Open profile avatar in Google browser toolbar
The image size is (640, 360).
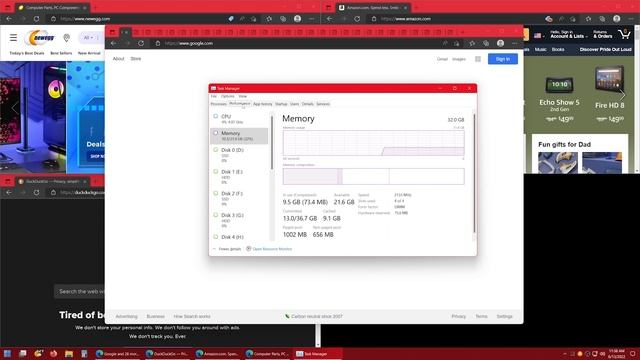point(500,43)
